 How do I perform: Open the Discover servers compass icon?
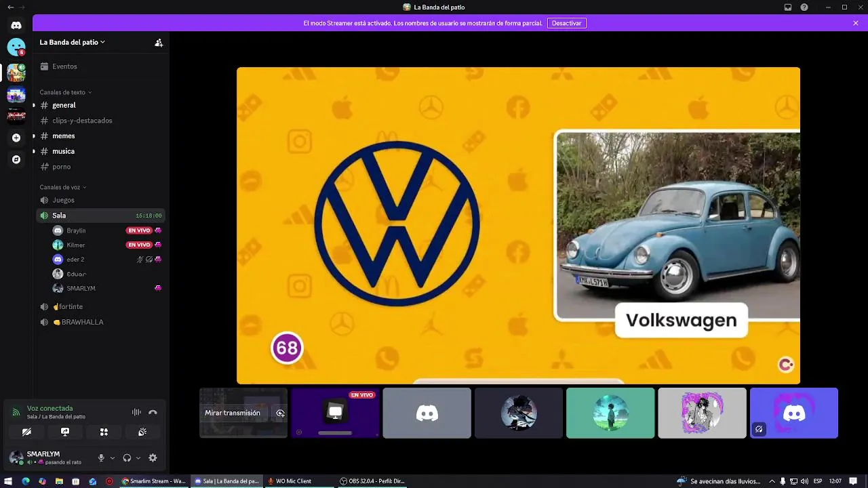(16, 159)
